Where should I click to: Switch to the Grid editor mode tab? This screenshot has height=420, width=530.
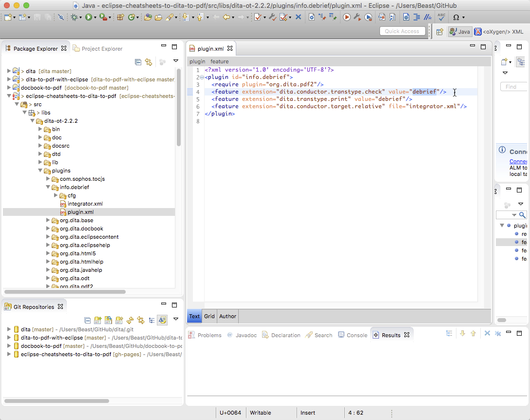point(209,316)
